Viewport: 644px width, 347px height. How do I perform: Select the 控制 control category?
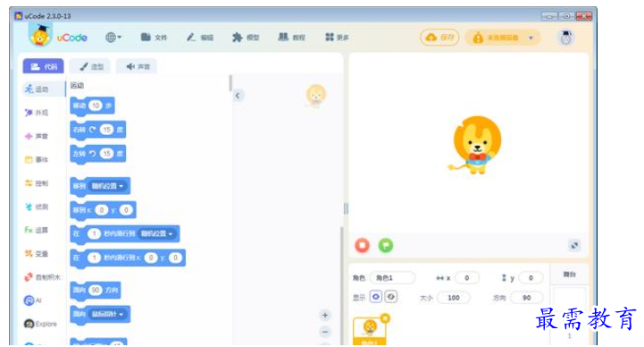(37, 183)
